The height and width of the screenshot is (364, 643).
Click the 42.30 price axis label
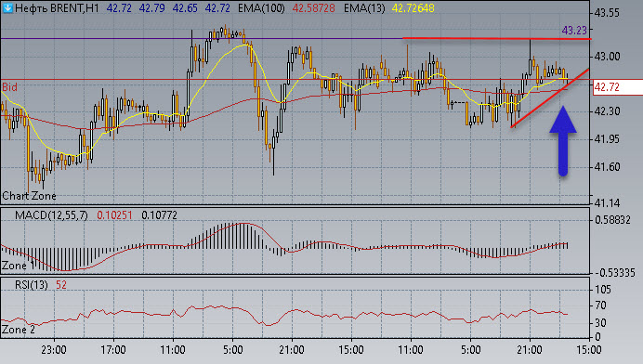click(x=607, y=111)
